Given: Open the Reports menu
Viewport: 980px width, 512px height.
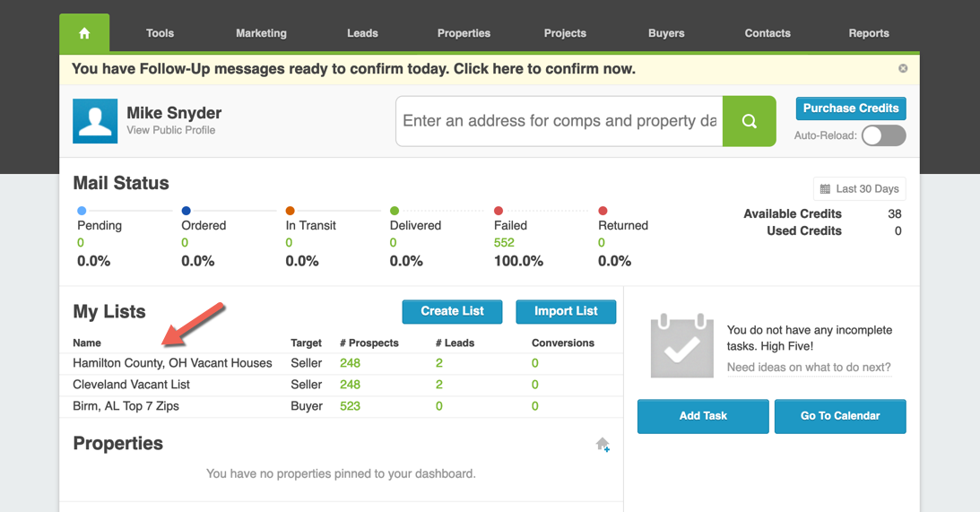Looking at the screenshot, I should pos(869,33).
